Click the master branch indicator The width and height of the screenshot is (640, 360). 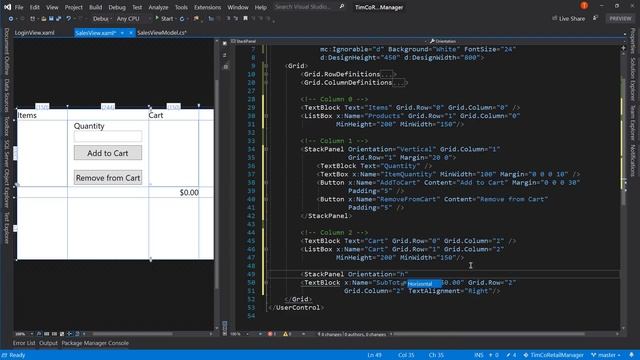(x=606, y=355)
